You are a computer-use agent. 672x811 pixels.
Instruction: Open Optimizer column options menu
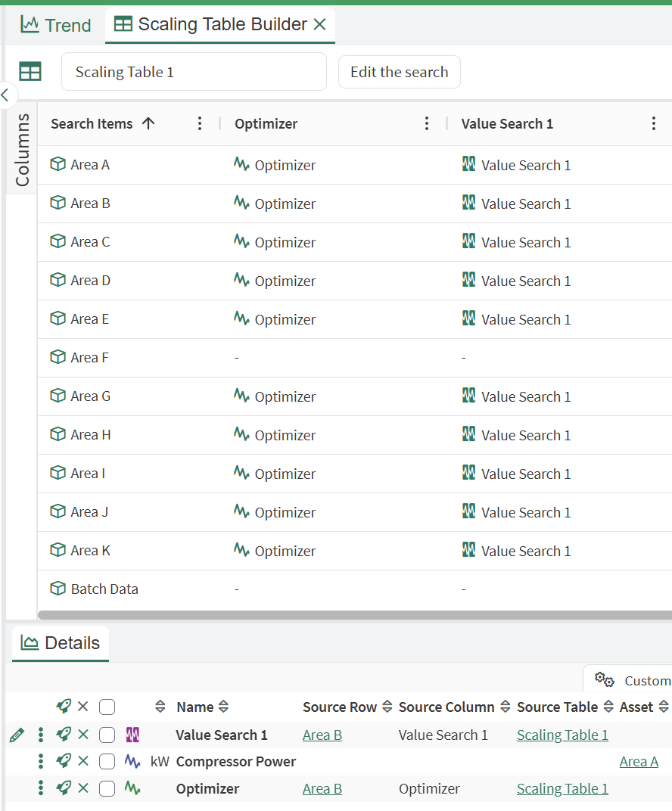[x=427, y=123]
